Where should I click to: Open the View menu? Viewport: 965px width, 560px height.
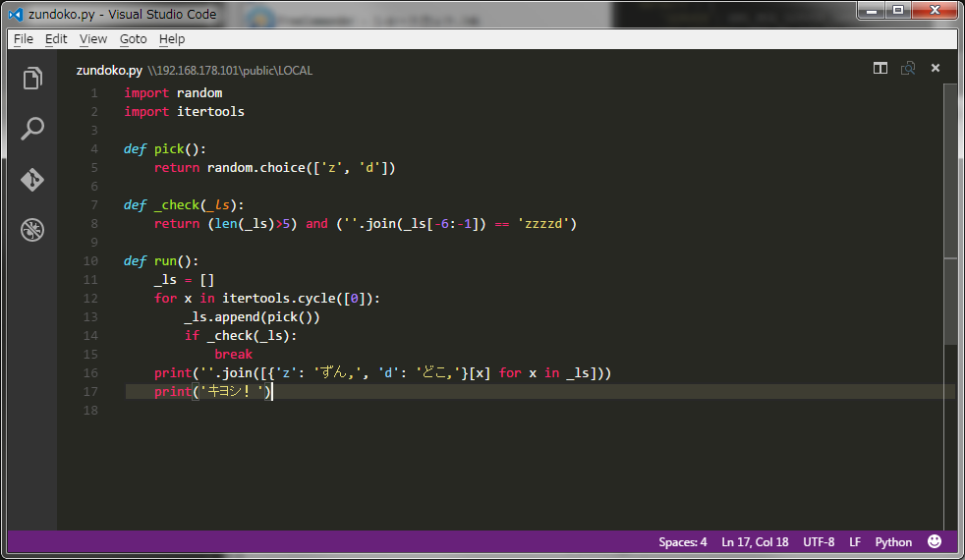pos(93,38)
